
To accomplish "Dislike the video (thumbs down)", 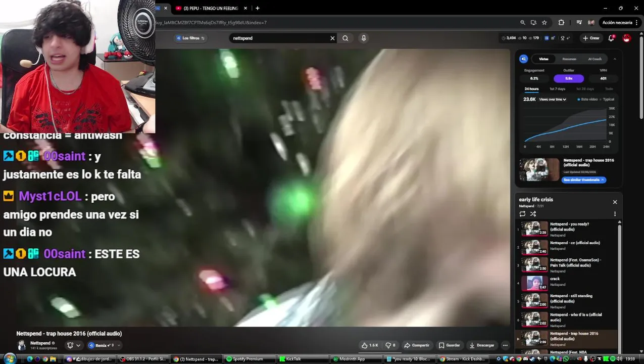I will click(x=390, y=345).
